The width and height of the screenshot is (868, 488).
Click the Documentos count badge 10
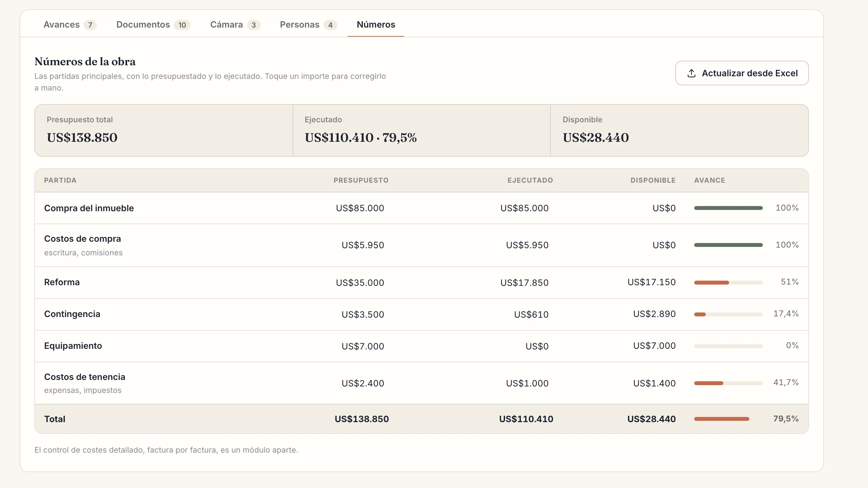182,25
